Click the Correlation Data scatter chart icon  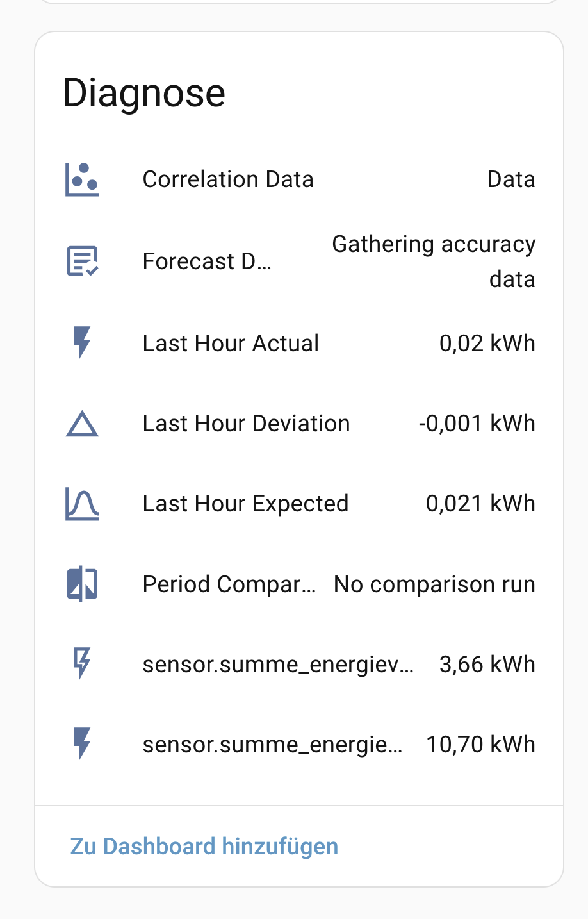[82, 179]
